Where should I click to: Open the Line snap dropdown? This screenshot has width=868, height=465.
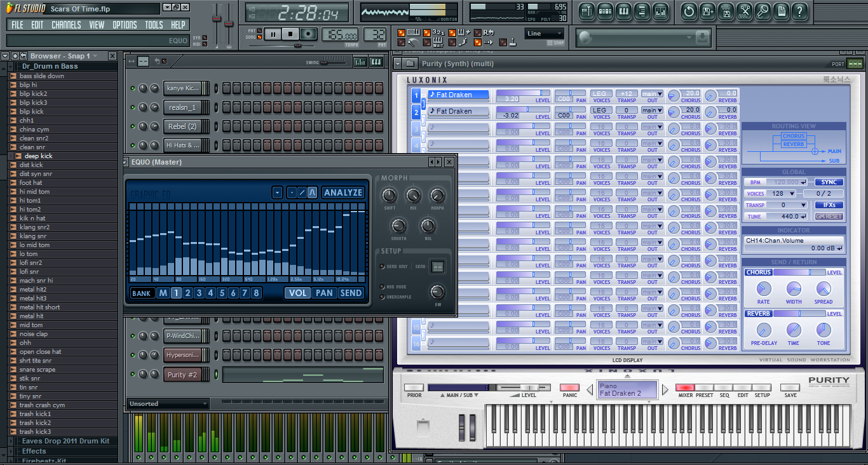(x=545, y=34)
